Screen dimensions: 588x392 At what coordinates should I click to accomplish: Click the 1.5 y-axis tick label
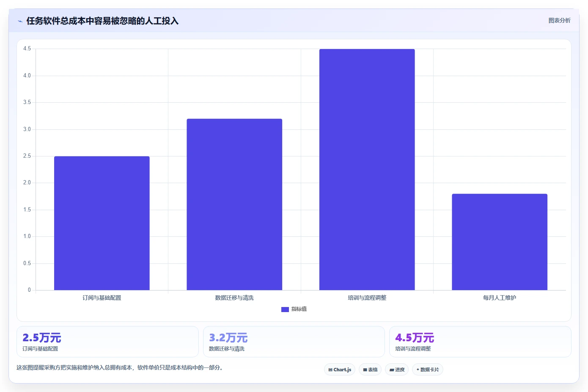coord(27,210)
